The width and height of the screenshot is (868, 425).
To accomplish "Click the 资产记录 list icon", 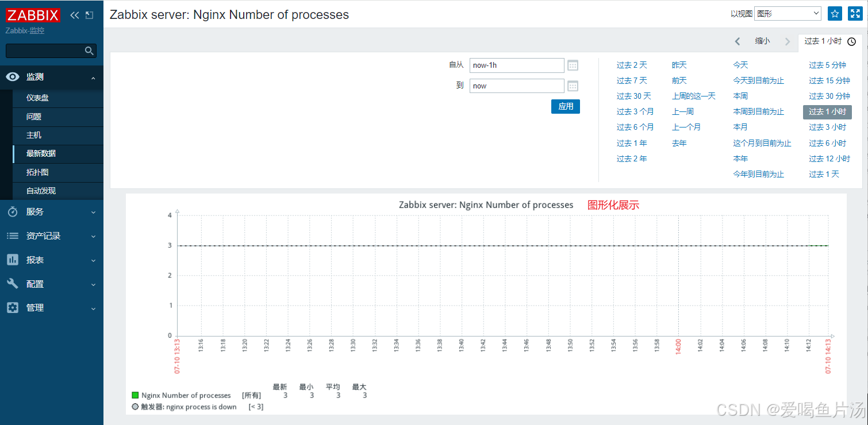I will click(x=13, y=236).
